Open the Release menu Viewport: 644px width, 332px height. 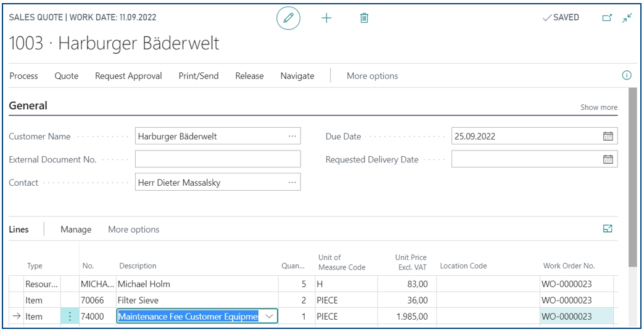tap(249, 76)
